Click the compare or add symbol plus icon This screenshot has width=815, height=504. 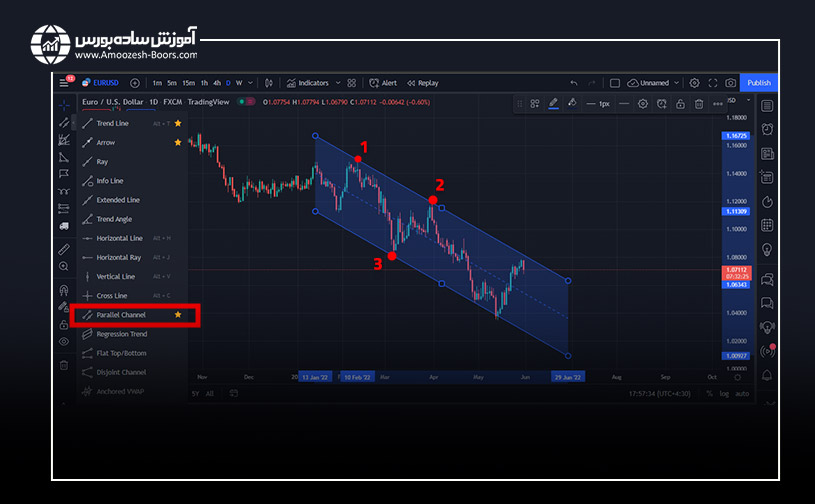pos(134,83)
